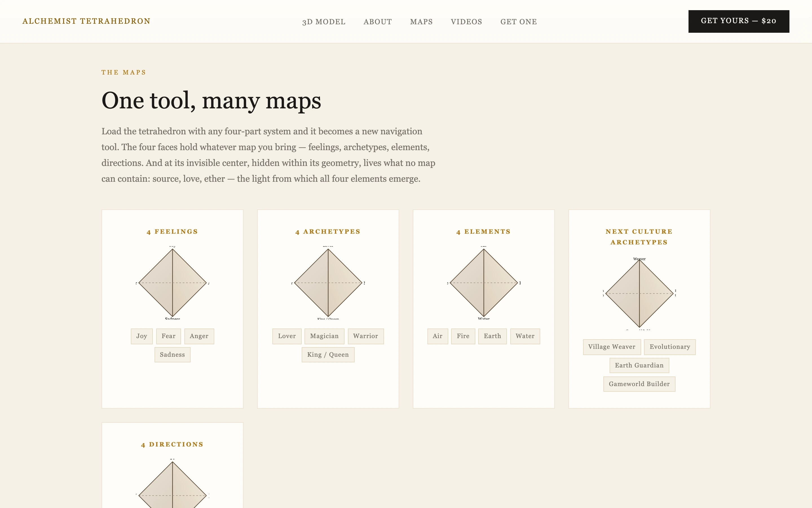The height and width of the screenshot is (508, 812).
Task: Click the 4 Elements card title
Action: click(x=484, y=231)
